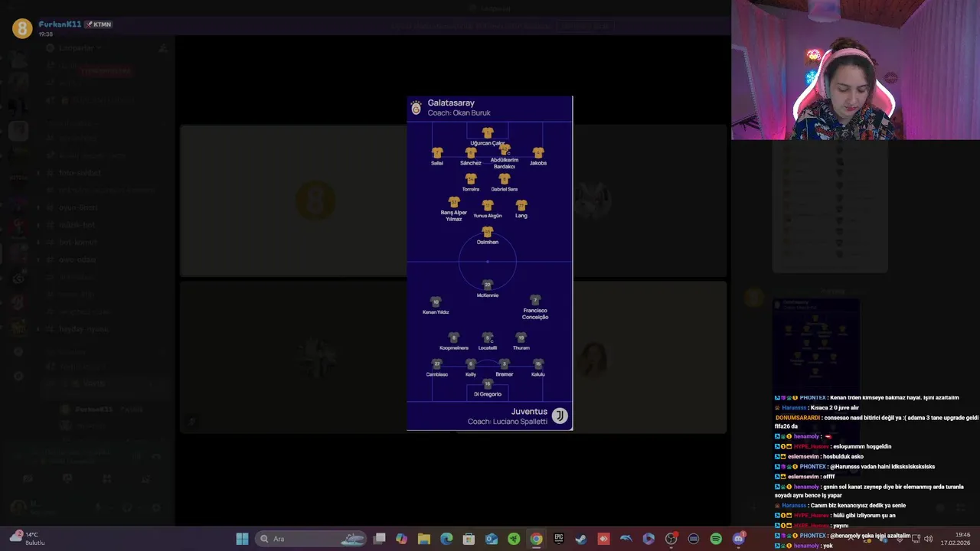The height and width of the screenshot is (551, 980).
Task: Click Barış Alper Yılmaz player label
Action: click(x=454, y=216)
